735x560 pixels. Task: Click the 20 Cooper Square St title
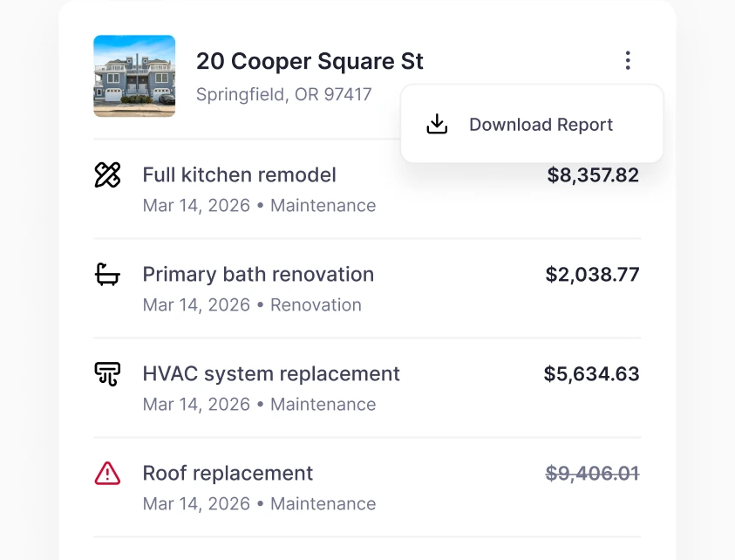310,61
